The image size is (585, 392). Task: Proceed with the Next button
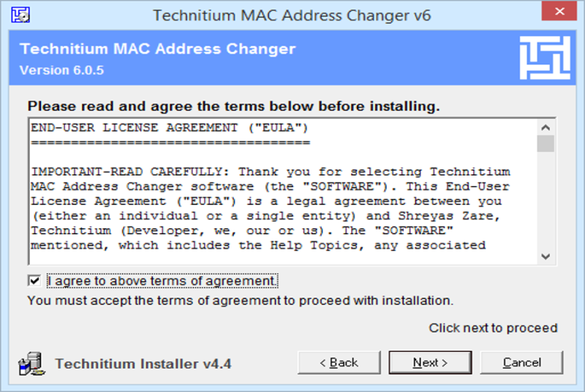pos(430,363)
